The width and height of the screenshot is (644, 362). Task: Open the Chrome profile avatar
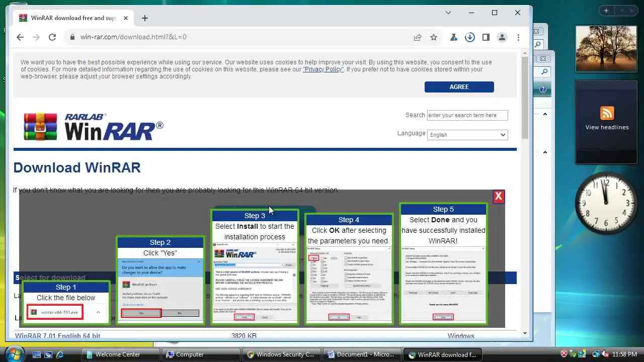(502, 37)
